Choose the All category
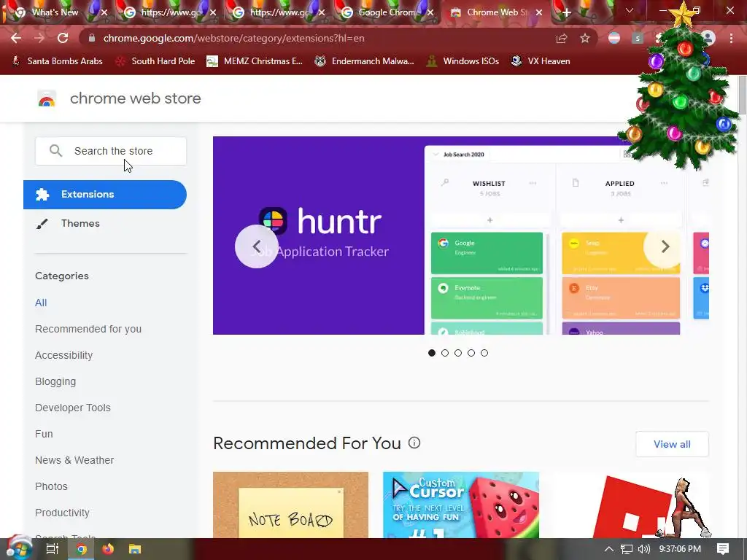 [x=41, y=303]
